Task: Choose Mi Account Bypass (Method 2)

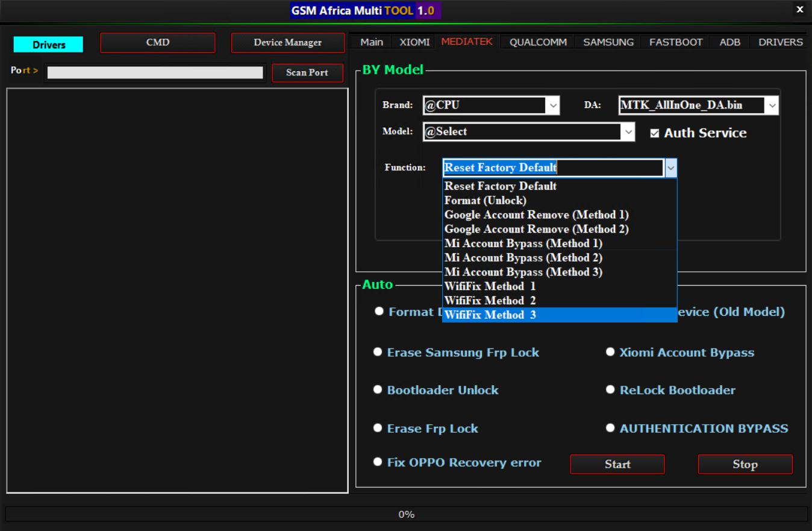Action: (560, 258)
